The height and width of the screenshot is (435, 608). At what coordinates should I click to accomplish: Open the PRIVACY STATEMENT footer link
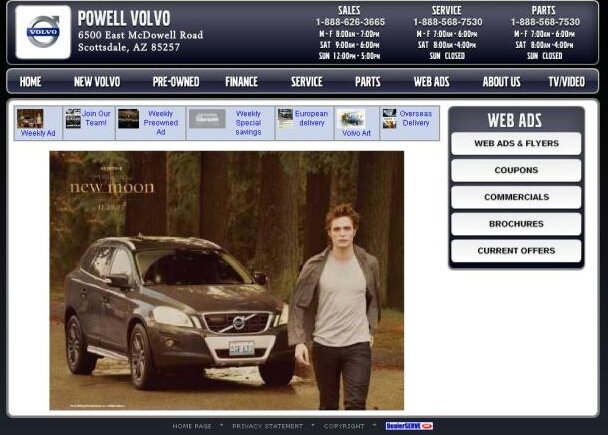tap(268, 426)
